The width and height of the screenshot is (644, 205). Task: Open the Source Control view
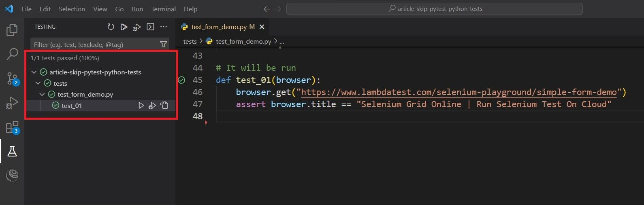coord(13,79)
